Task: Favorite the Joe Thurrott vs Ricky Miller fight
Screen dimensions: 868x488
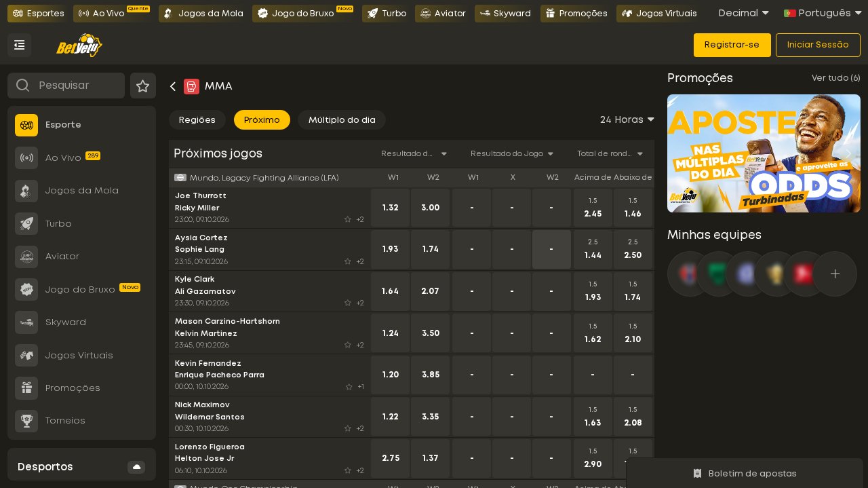Action: (348, 219)
